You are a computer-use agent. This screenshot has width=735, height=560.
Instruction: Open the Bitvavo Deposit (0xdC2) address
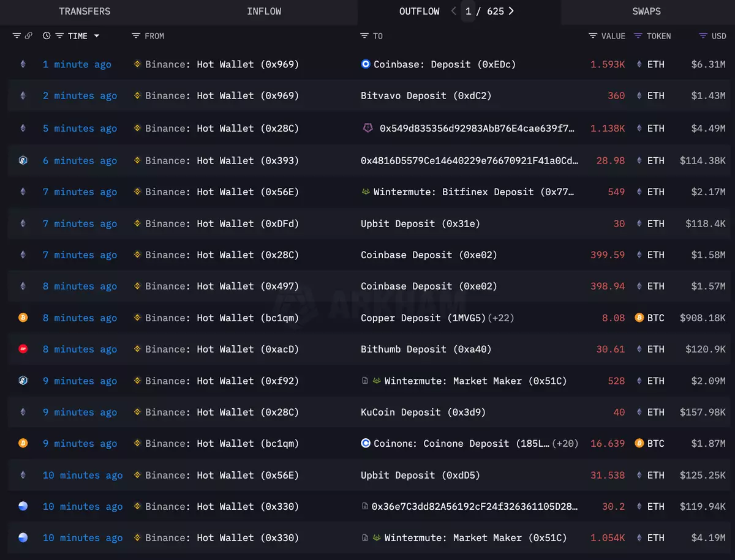pos(426,95)
